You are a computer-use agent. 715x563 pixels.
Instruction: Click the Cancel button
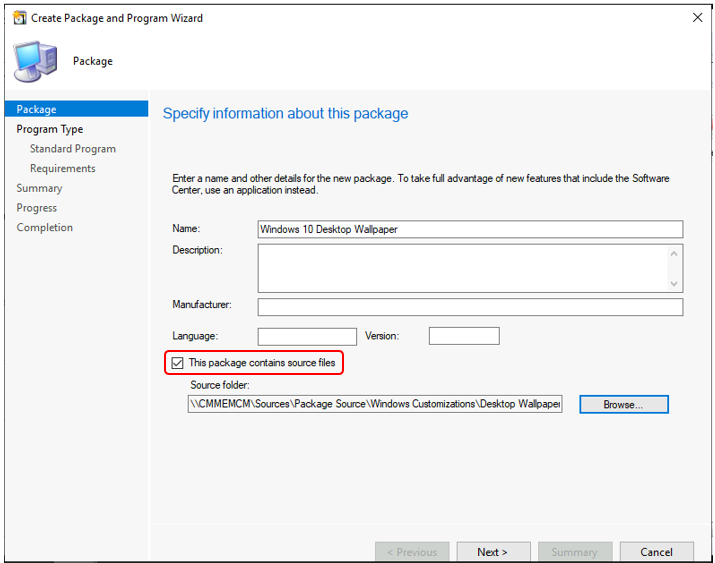(657, 552)
